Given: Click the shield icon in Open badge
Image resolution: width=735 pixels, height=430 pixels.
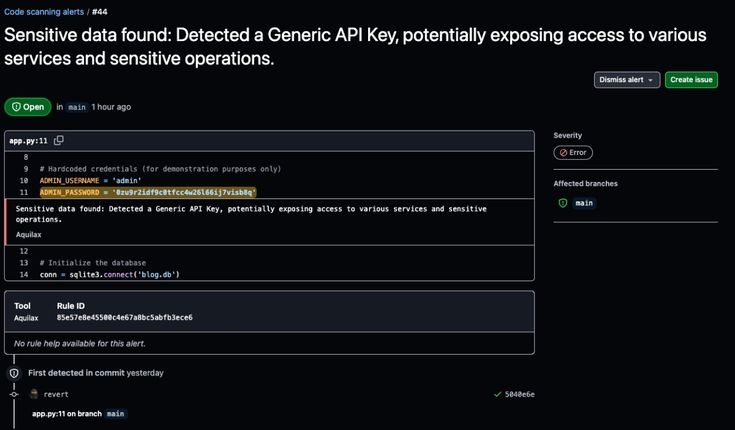Looking at the screenshot, I should click(16, 107).
